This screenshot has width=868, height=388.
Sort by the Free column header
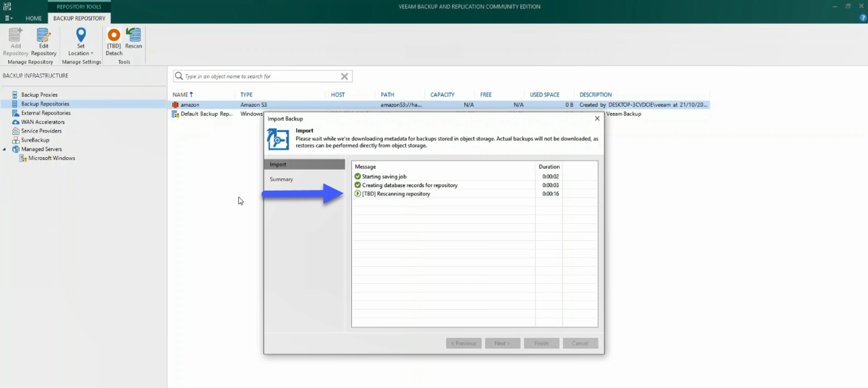point(486,95)
